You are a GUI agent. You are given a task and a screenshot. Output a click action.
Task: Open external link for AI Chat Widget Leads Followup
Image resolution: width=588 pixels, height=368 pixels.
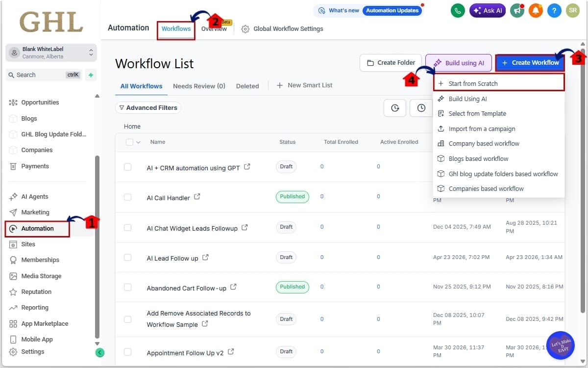click(x=245, y=227)
